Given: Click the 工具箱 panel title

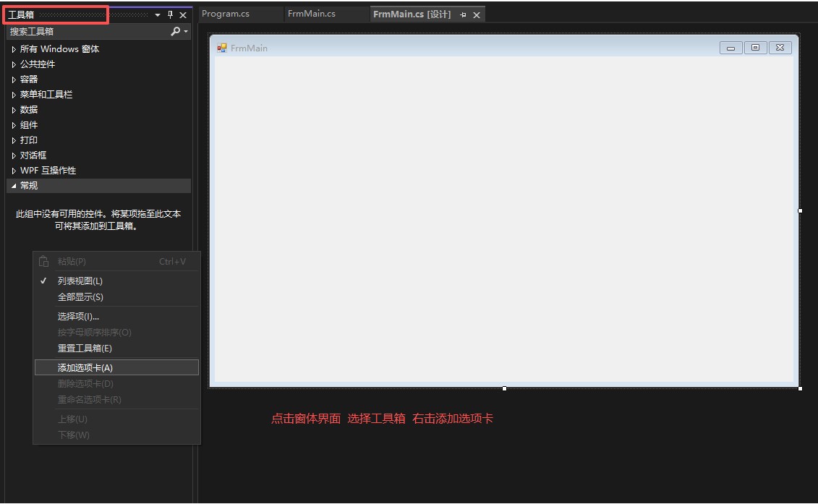Looking at the screenshot, I should 21,14.
